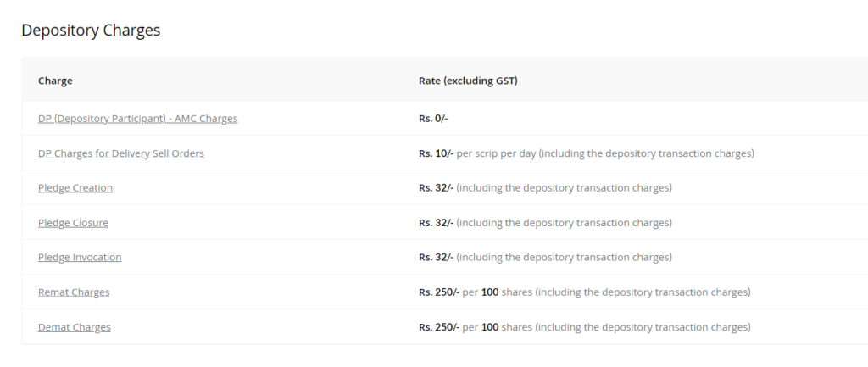Click the Charge column header
The height and width of the screenshot is (367, 868).
click(x=55, y=81)
